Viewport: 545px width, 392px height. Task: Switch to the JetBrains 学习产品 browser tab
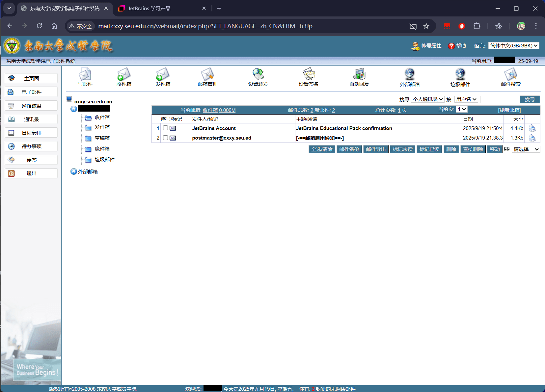[x=149, y=9]
